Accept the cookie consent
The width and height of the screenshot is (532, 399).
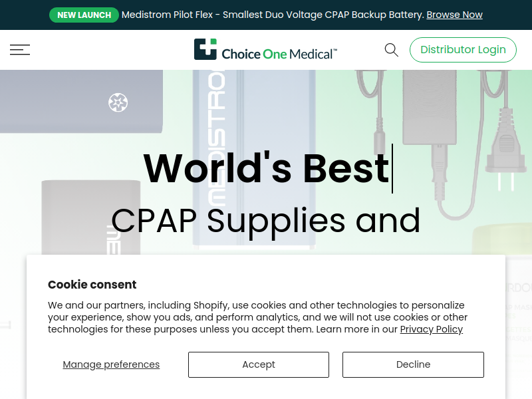click(x=259, y=364)
